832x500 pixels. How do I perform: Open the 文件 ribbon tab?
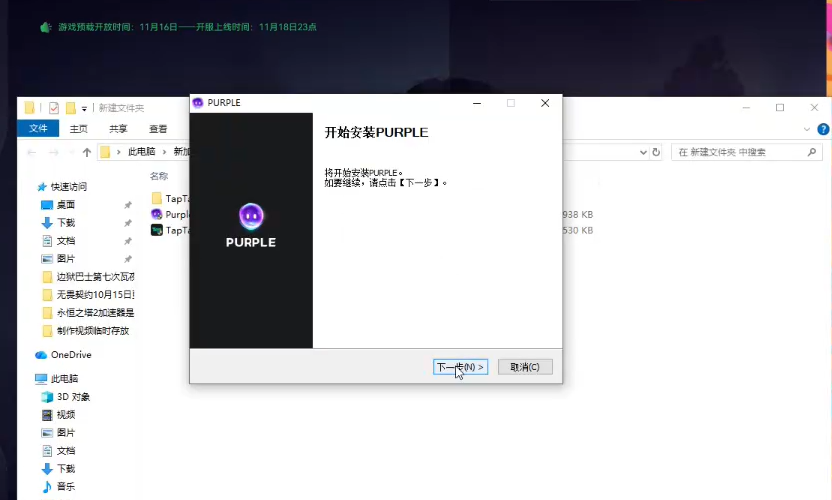(x=38, y=128)
